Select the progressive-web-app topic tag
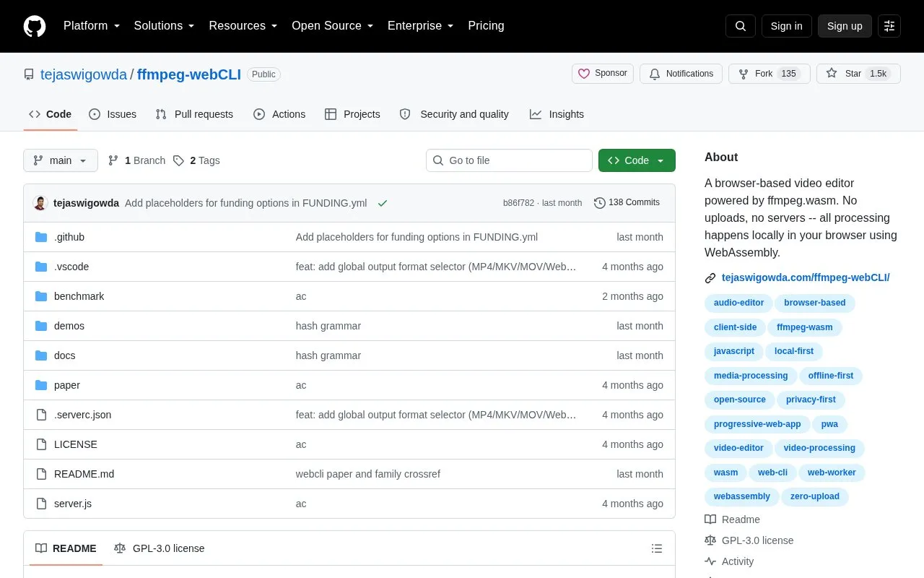924x578 pixels. click(757, 424)
